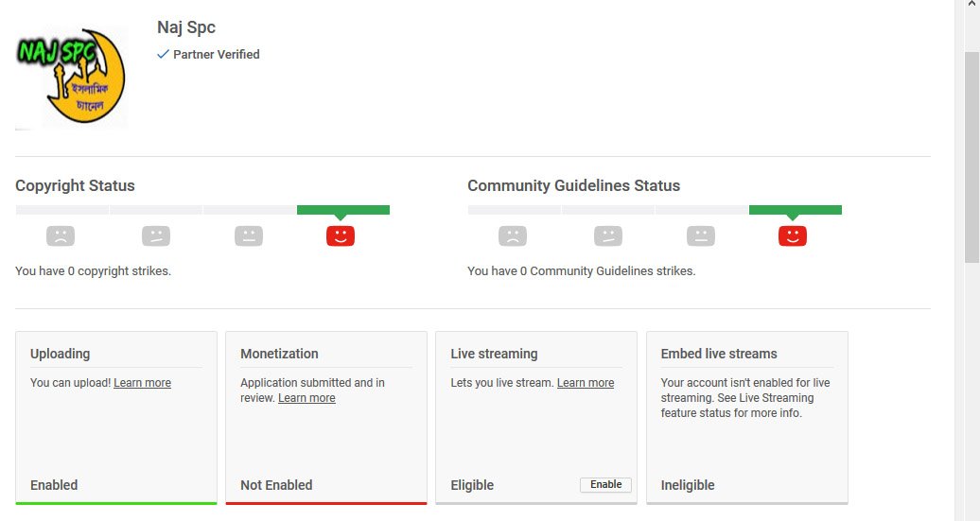Click 'You have 0 copyright strikes.' text
Viewport: 980px width, 521px height.
tap(93, 271)
